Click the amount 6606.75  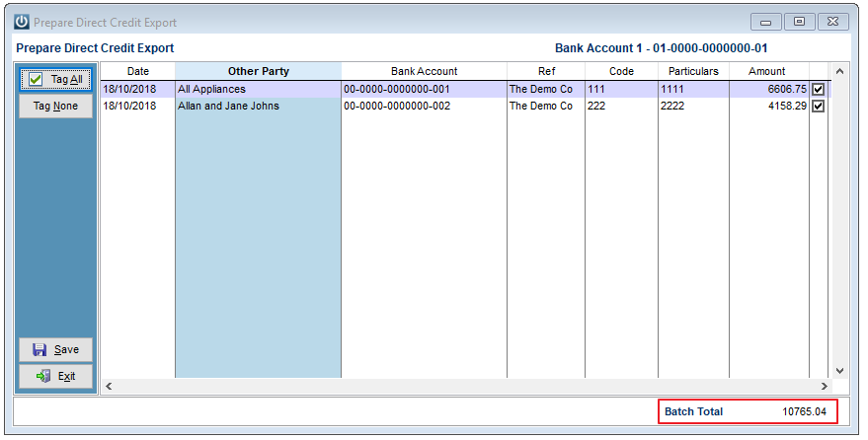(769, 89)
